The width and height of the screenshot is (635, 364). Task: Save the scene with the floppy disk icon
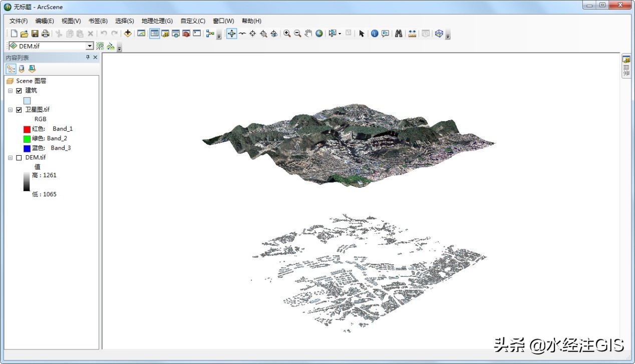35,34
